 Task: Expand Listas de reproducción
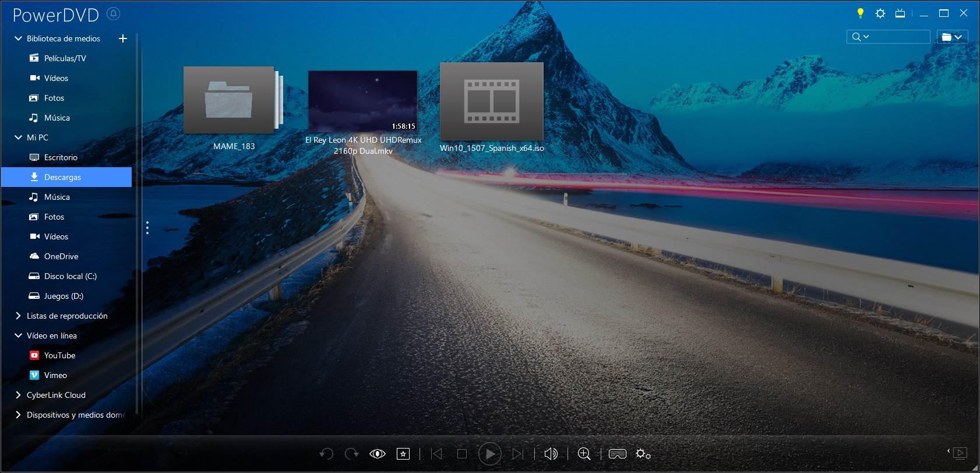click(x=18, y=316)
